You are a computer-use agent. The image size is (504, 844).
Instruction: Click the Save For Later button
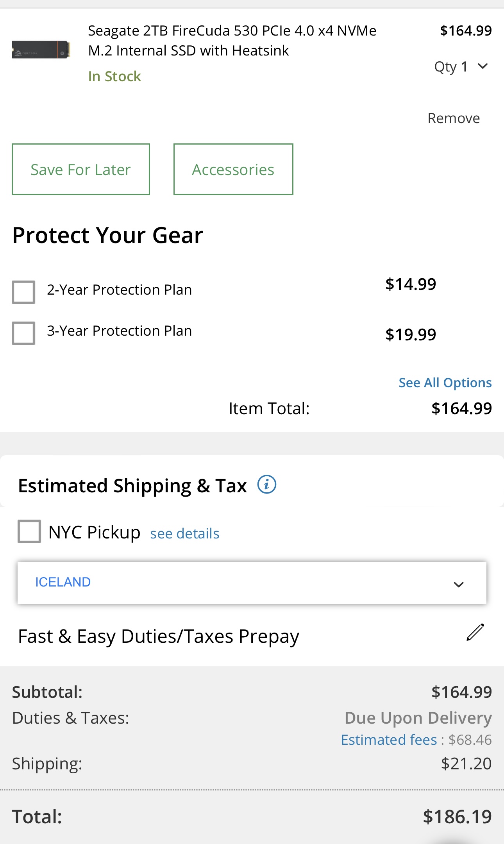[x=81, y=169]
